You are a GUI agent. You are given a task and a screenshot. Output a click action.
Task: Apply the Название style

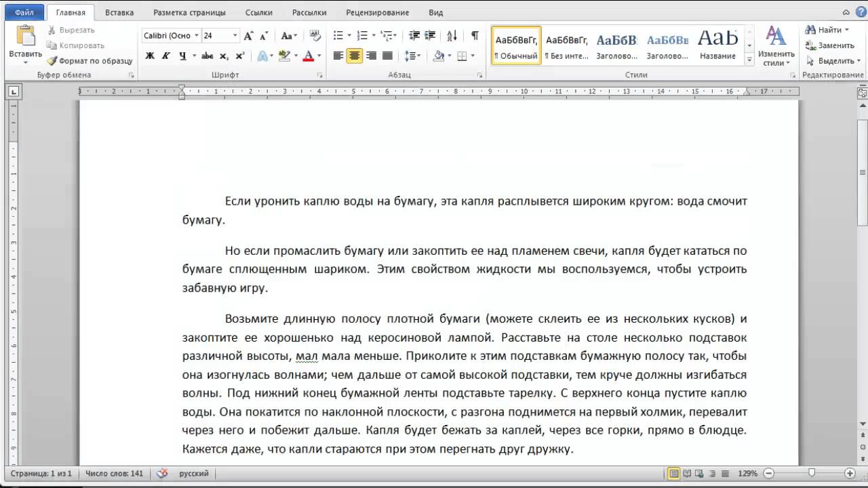718,45
